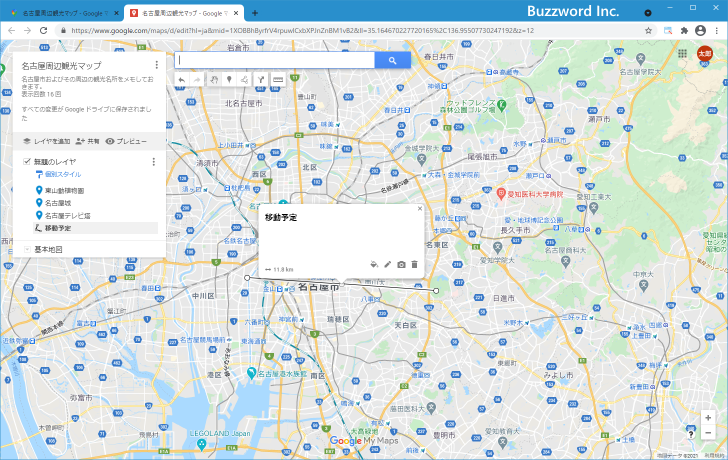This screenshot has height=460, width=728.
Task: Click the browser forward arrow
Action: 27,31
